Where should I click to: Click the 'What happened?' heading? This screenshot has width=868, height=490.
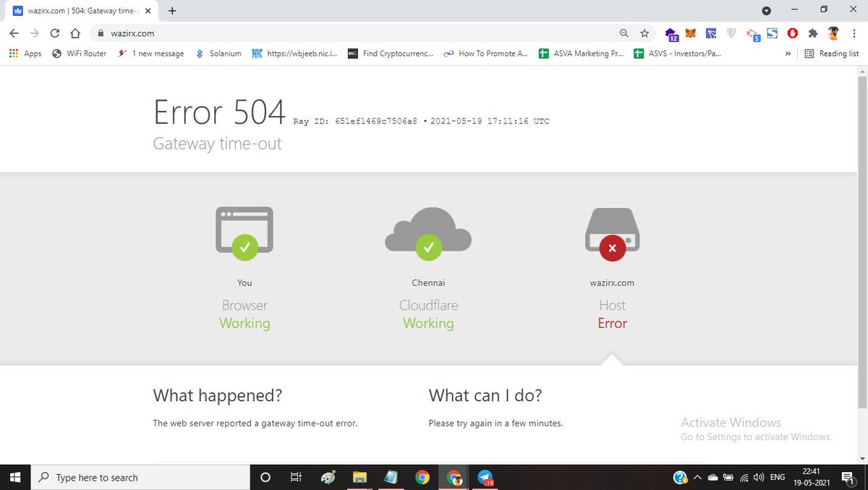tap(218, 395)
